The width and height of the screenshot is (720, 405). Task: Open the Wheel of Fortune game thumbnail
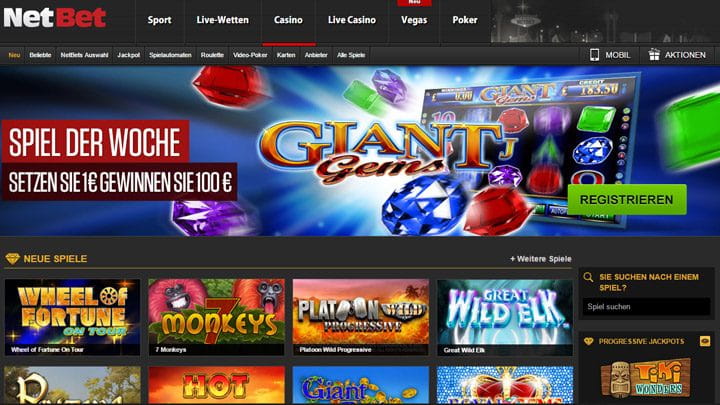click(x=72, y=317)
